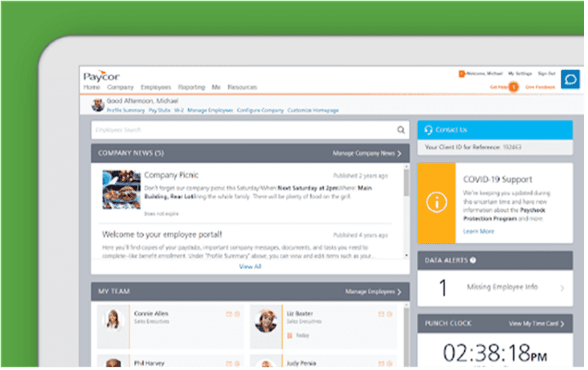
Task: Click the calendar icon under Liz Baxter's name
Action: (x=288, y=335)
